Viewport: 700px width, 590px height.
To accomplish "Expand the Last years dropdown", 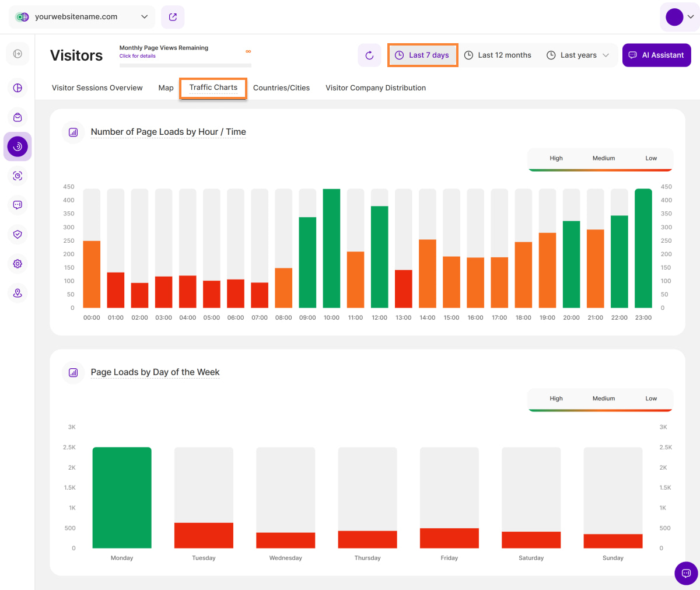I will click(577, 55).
